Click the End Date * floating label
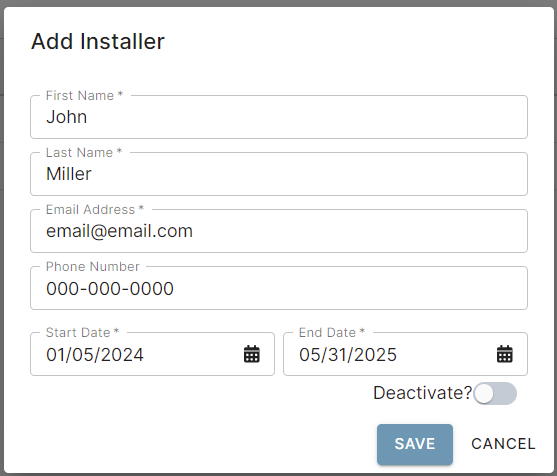Screen dimensions: 557x476 (332, 332)
